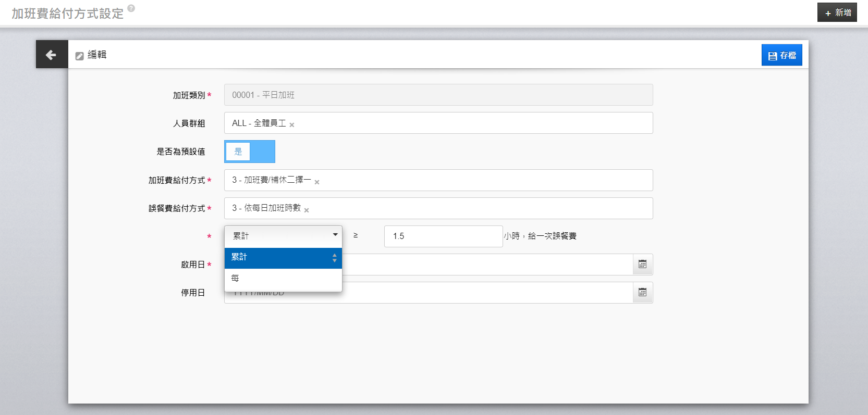Toggle the 是否為預設值 switch
This screenshot has height=415, width=868.
[249, 152]
